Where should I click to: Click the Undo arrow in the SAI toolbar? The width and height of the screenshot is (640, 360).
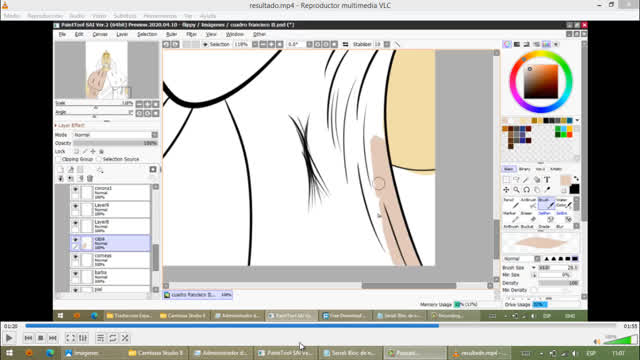pyautogui.click(x=166, y=44)
